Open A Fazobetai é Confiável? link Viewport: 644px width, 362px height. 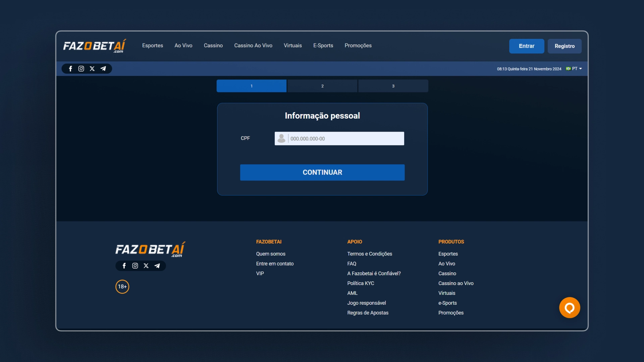click(x=374, y=274)
